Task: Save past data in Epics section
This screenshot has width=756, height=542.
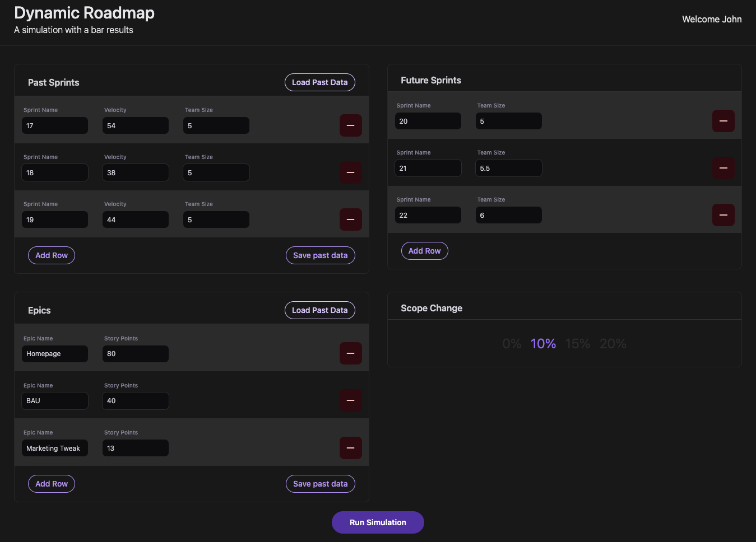Action: tap(320, 484)
